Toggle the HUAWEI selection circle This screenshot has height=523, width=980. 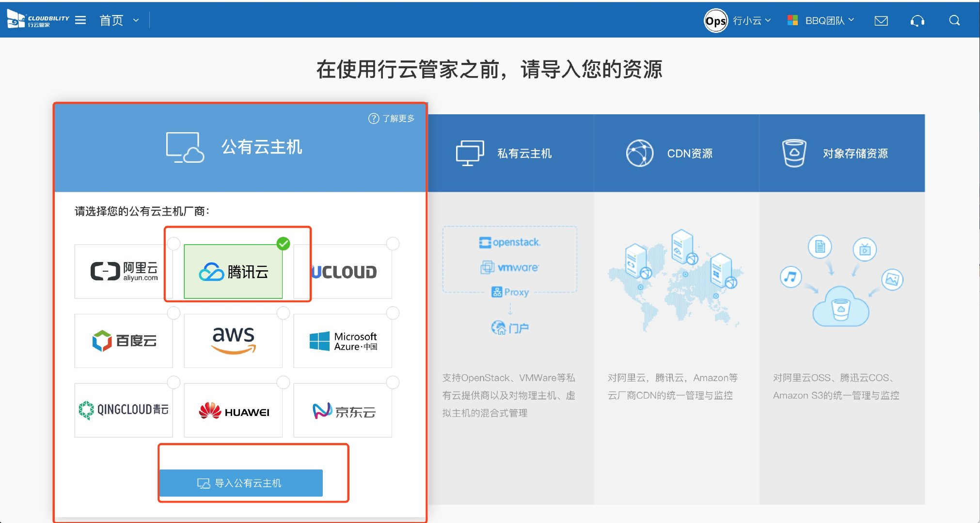283,383
